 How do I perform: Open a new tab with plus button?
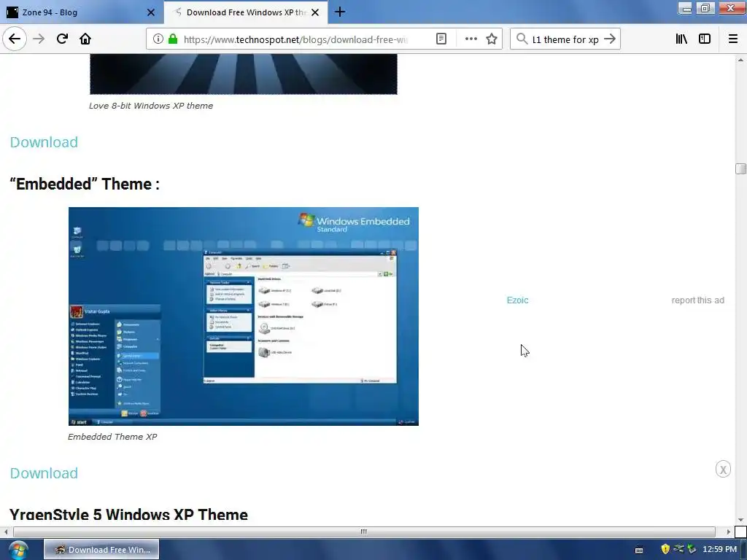pyautogui.click(x=340, y=12)
